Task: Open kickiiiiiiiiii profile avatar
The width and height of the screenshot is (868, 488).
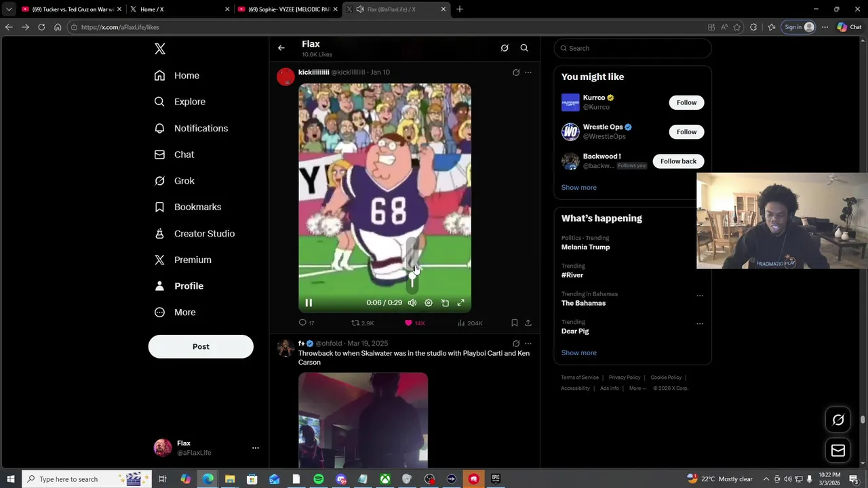Action: tap(285, 77)
